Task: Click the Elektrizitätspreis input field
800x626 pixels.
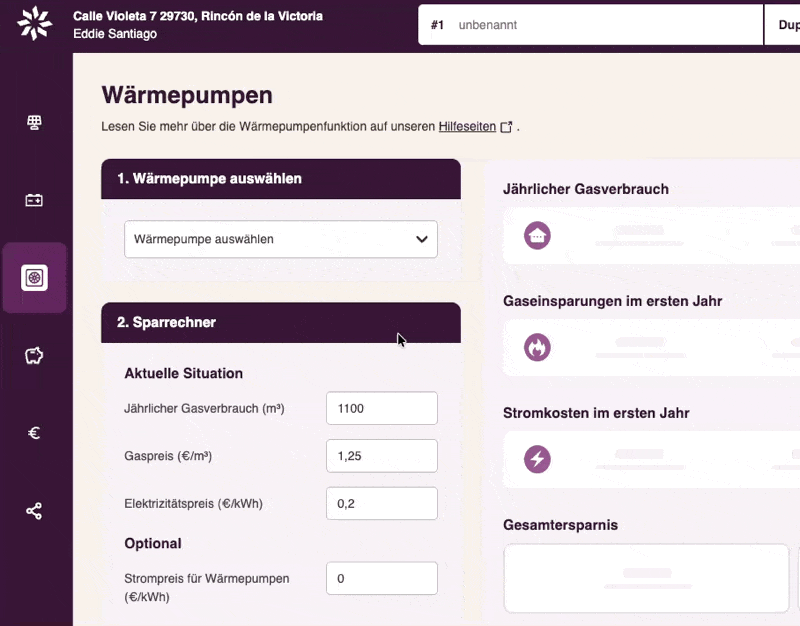Action: pyautogui.click(x=382, y=504)
